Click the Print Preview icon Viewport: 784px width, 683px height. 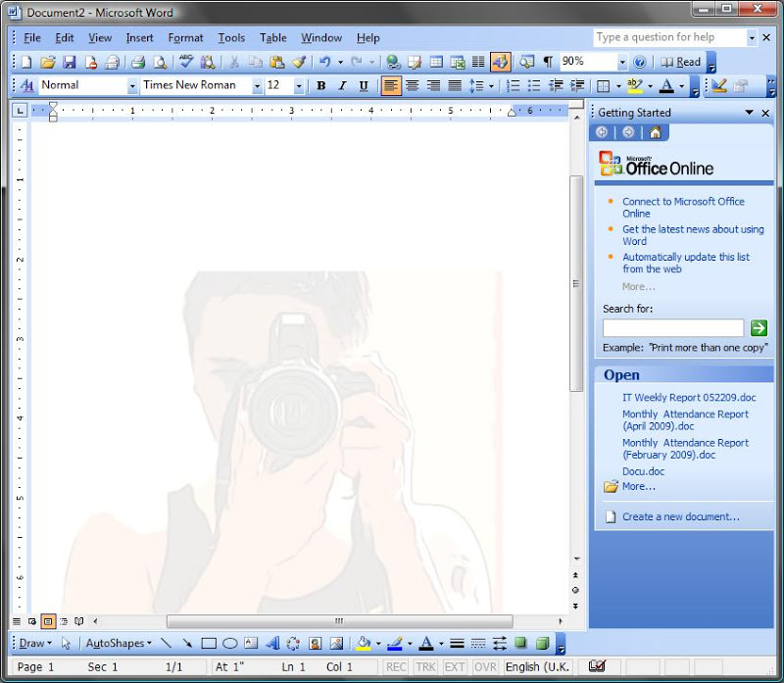pyautogui.click(x=160, y=62)
